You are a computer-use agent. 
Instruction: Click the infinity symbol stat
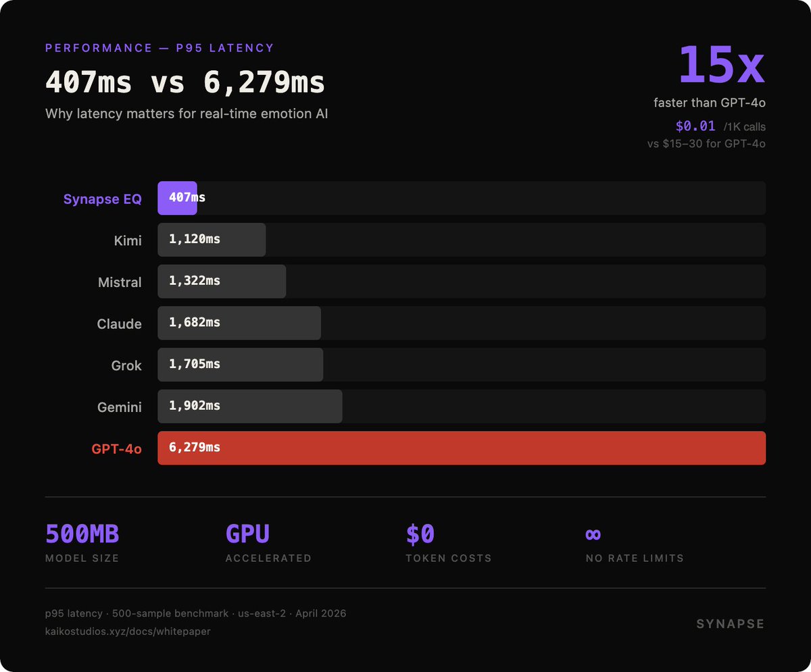[x=593, y=535]
